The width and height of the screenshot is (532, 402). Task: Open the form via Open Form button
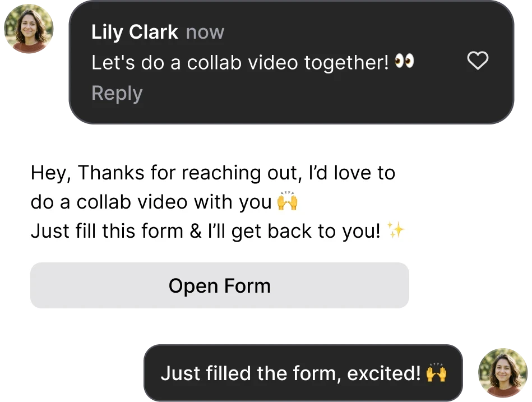(220, 285)
